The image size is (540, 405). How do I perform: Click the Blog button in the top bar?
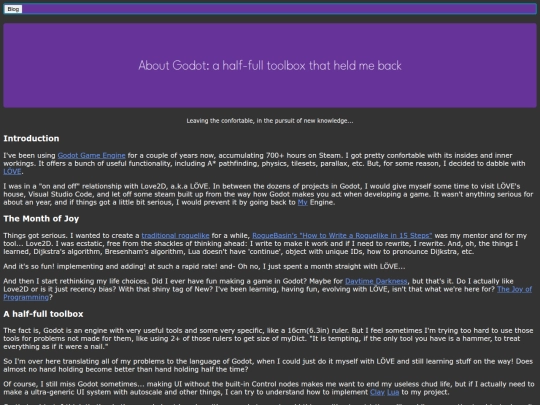pos(13,9)
